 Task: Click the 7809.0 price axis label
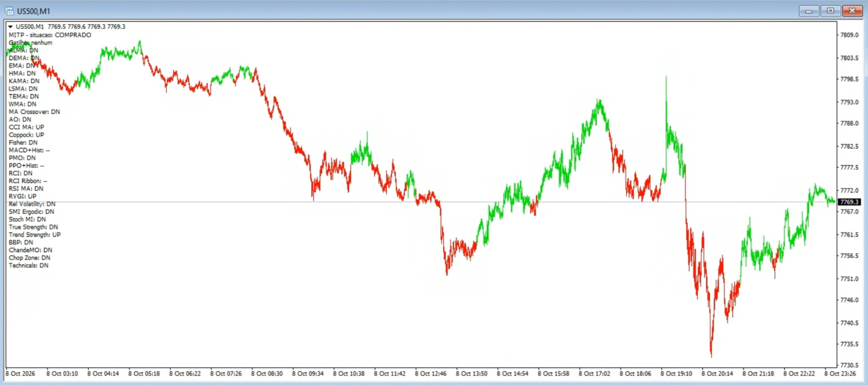coord(849,35)
